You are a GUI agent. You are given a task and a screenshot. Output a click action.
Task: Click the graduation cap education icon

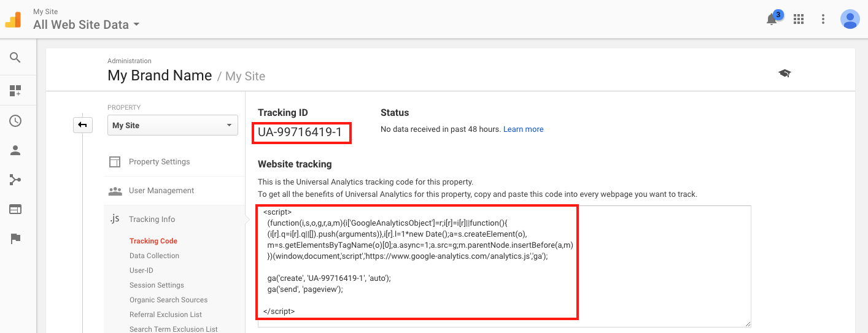[785, 74]
